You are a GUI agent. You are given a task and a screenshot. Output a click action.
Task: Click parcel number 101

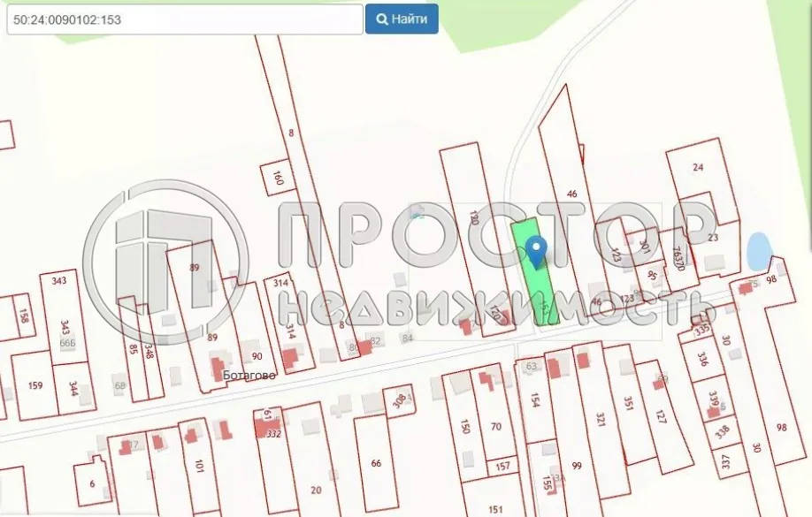tap(199, 465)
